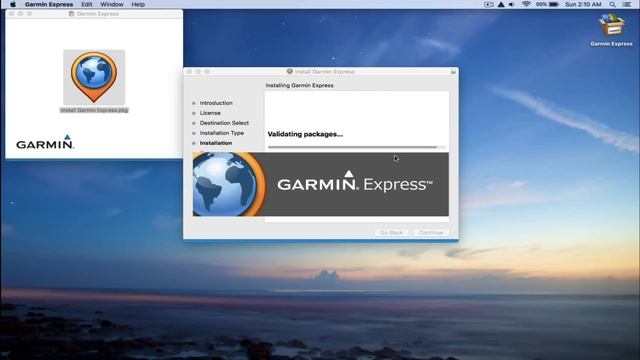
Task: Select the Garmin Express desktop disk icon
Action: coord(611,25)
